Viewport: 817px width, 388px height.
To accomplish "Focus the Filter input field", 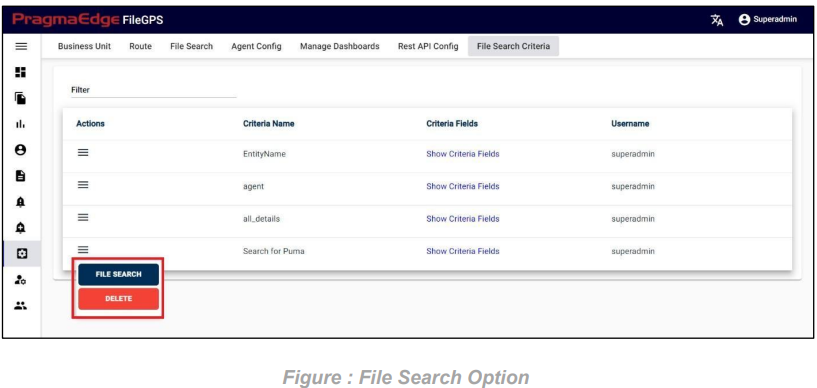I will pyautogui.click(x=153, y=90).
